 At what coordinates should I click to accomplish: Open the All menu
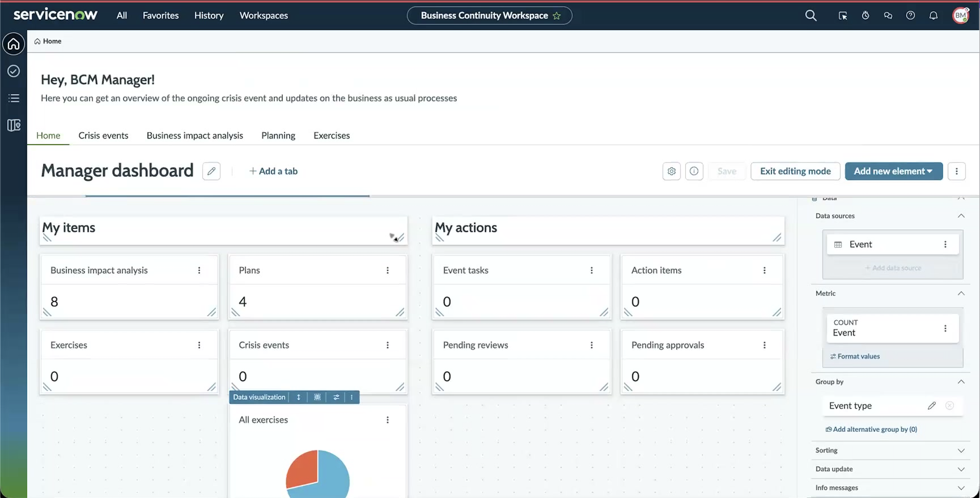pos(122,15)
